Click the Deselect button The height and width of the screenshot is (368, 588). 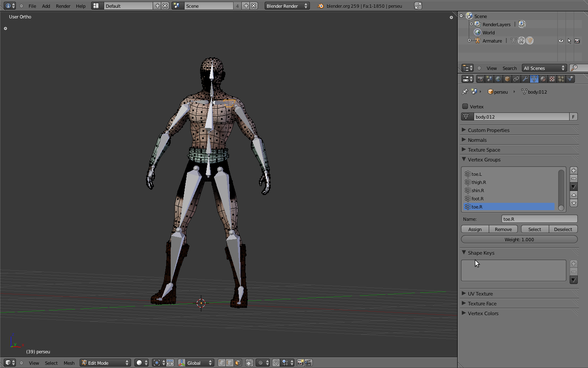[563, 229]
